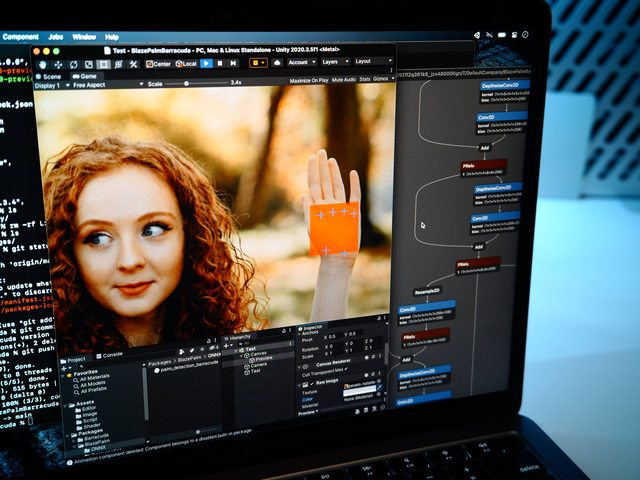Toggle the Raw Image component checkbox
Viewport: 640px width, 480px height.
[x=313, y=383]
